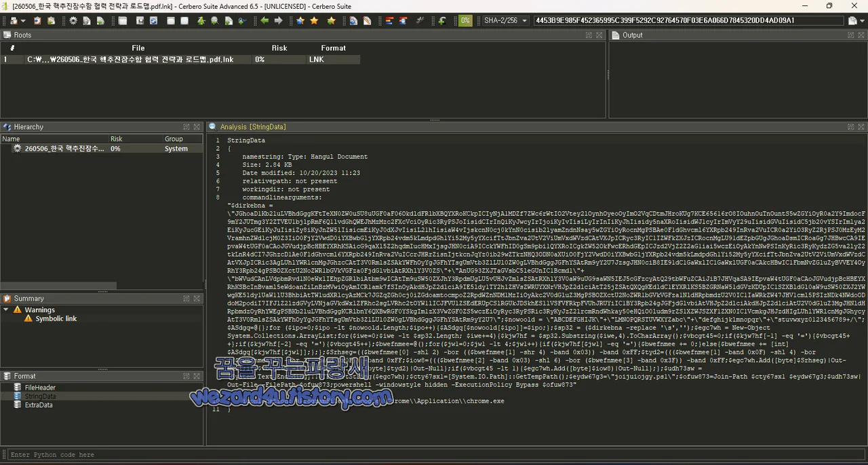This screenshot has height=465, width=868.
Task: Click the yellow warning icon beside Symbolic link
Action: (28, 318)
